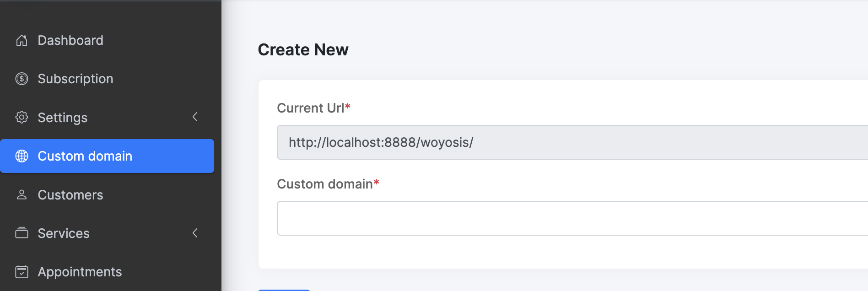This screenshot has height=291, width=868.
Task: Click the Customers person icon
Action: click(22, 194)
